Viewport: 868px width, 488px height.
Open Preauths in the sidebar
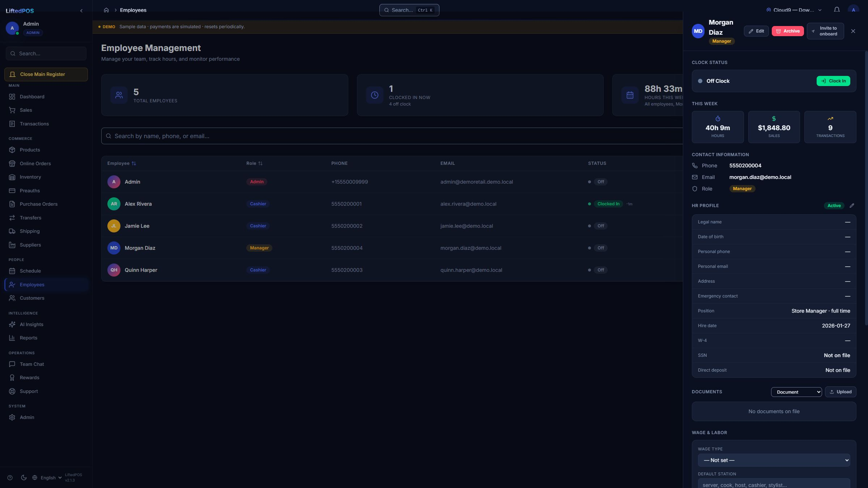click(x=46, y=191)
